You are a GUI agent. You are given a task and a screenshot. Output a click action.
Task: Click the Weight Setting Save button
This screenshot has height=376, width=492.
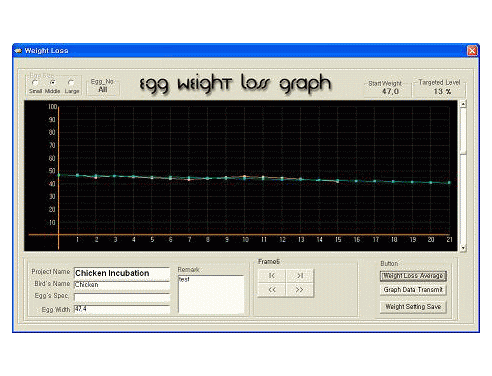413,307
